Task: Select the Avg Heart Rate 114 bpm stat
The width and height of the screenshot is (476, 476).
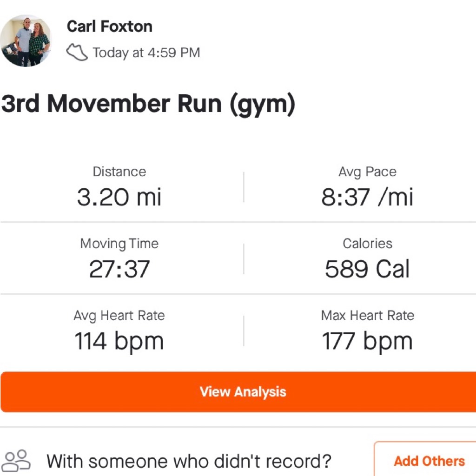Action: 119,331
